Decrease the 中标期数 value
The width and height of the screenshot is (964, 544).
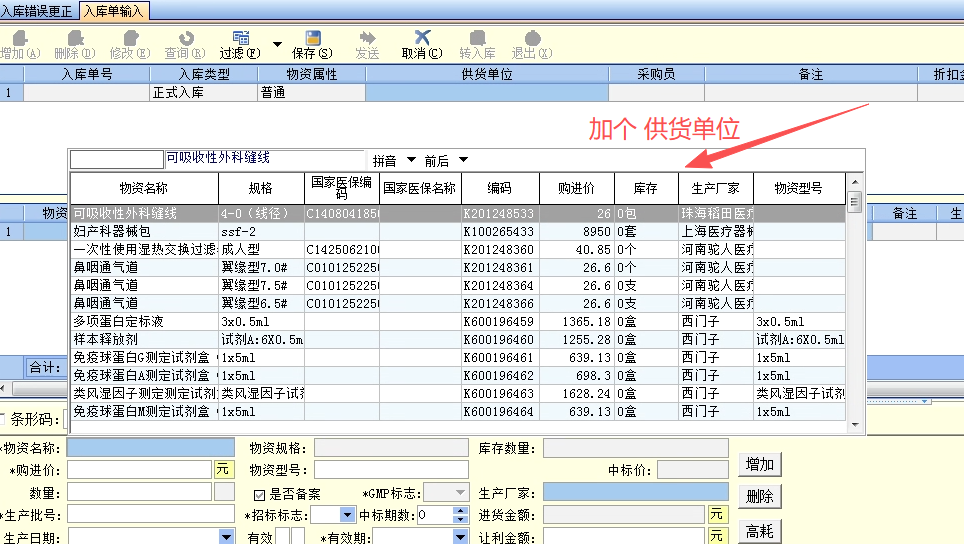(x=460, y=519)
